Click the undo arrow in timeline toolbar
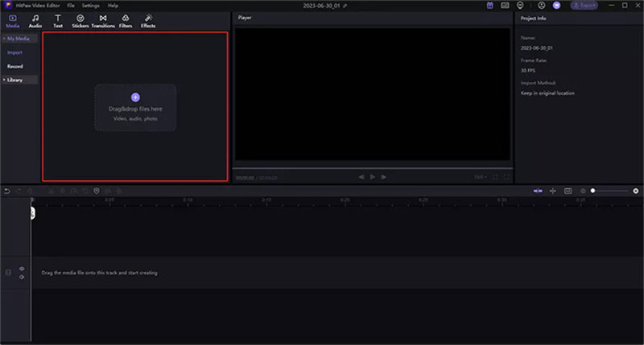The height and width of the screenshot is (345, 644). tap(7, 191)
